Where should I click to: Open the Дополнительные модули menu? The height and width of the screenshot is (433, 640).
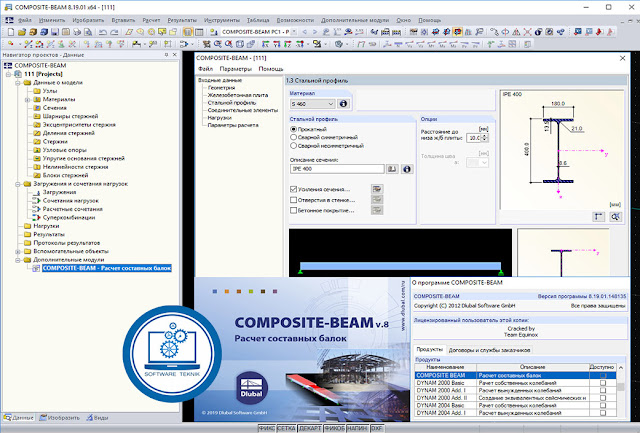pyautogui.click(x=355, y=20)
